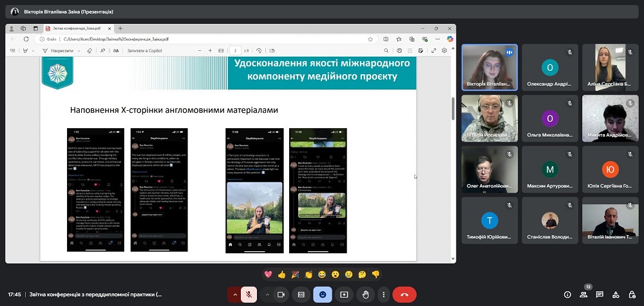644x306 pixels.
Task: Open more options three-dot menu
Action: (383, 294)
